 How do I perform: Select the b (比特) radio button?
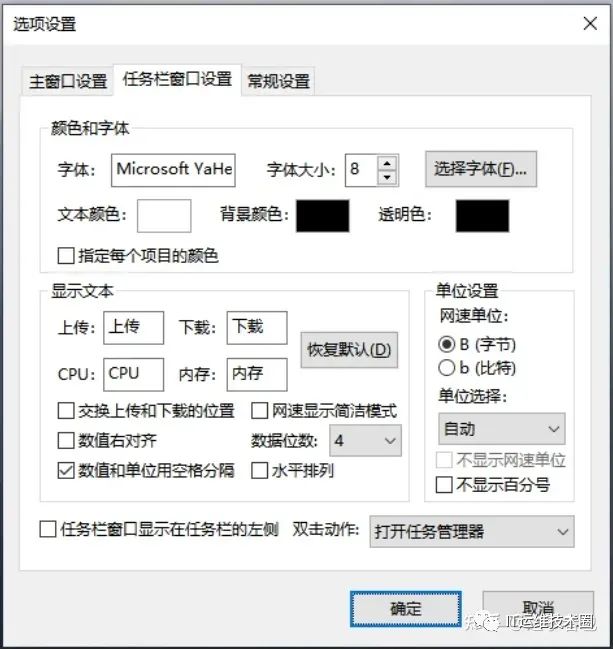click(x=446, y=368)
